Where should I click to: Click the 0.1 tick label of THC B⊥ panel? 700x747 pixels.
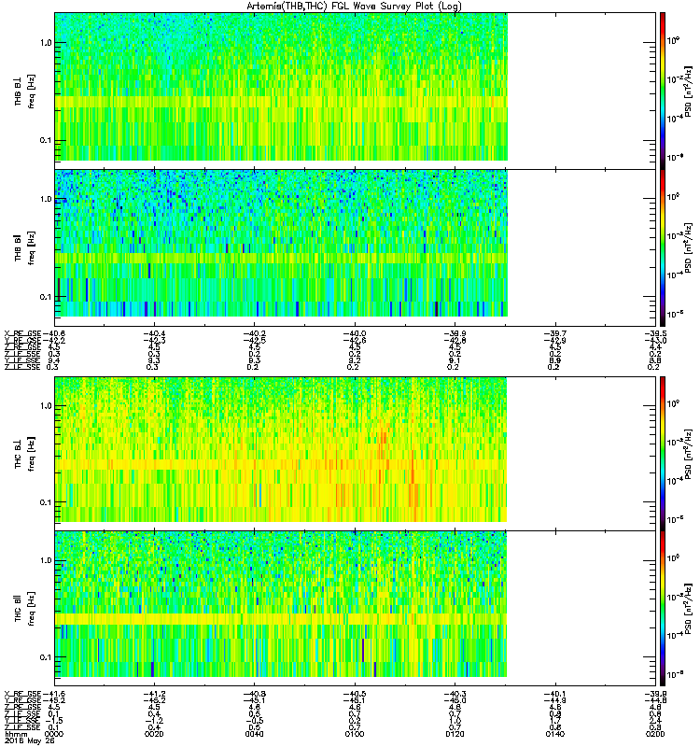pyautogui.click(x=46, y=502)
